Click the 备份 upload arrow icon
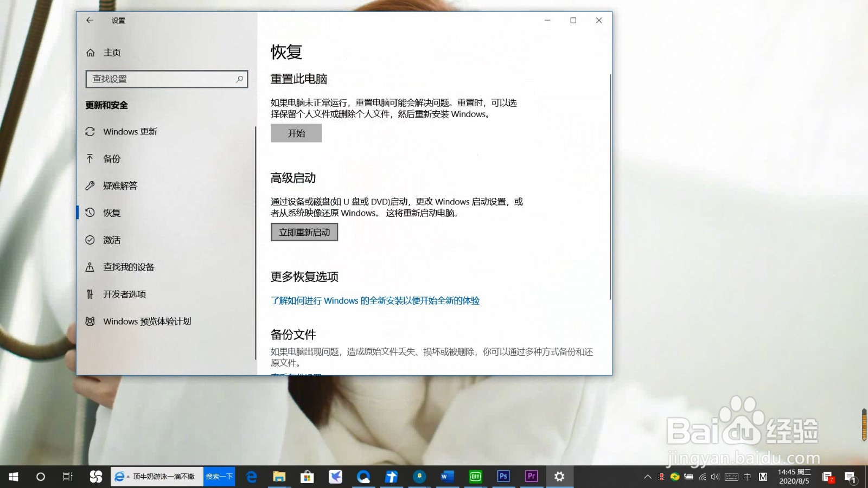868x488 pixels. click(90, 158)
